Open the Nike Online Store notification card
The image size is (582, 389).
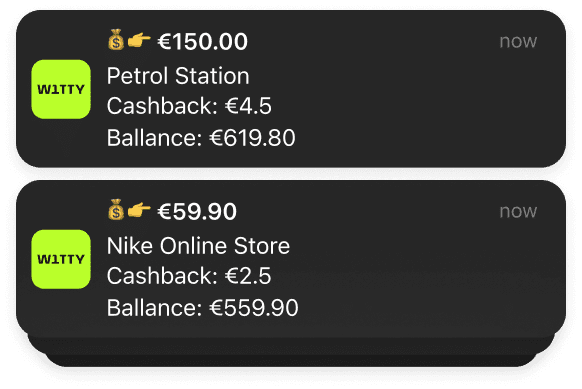[x=291, y=259]
